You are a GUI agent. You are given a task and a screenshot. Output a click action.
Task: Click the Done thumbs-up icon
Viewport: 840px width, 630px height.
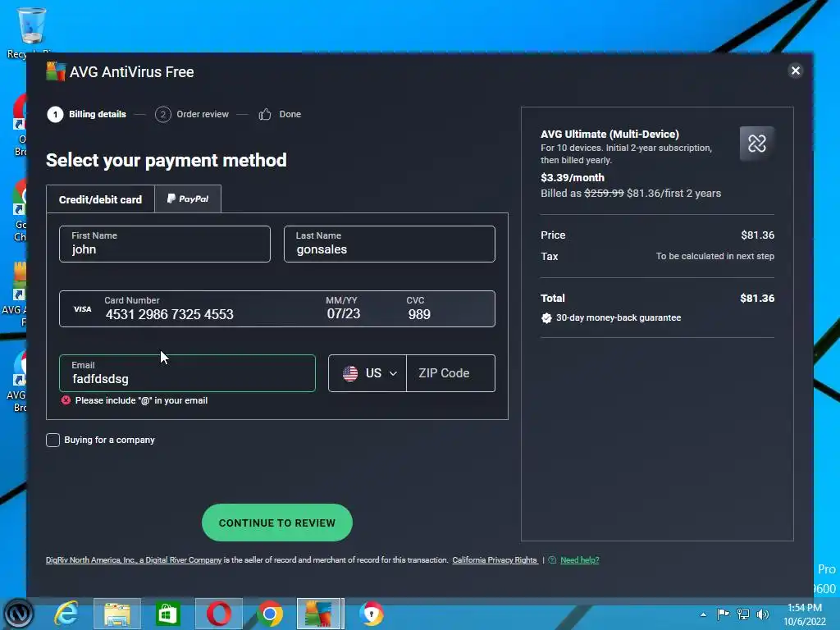tap(265, 114)
